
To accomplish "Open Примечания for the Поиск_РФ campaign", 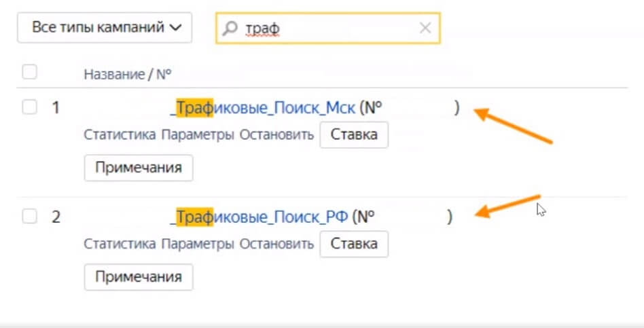I will pyautogui.click(x=139, y=276).
